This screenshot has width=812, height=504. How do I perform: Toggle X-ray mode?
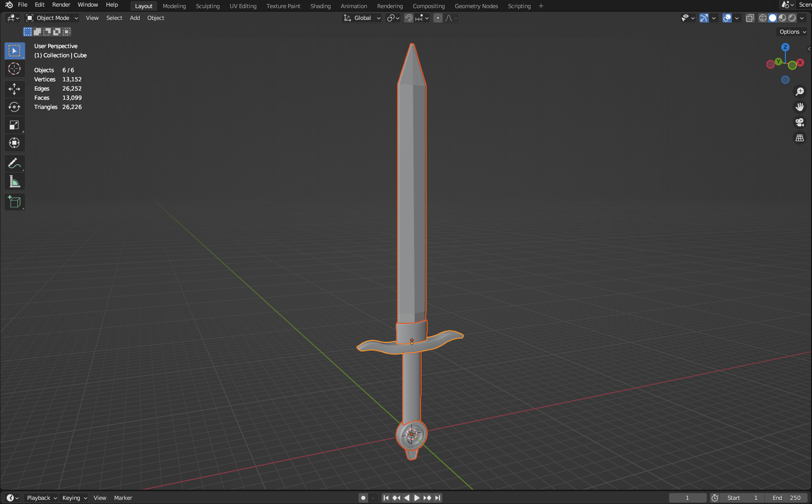[x=750, y=18]
